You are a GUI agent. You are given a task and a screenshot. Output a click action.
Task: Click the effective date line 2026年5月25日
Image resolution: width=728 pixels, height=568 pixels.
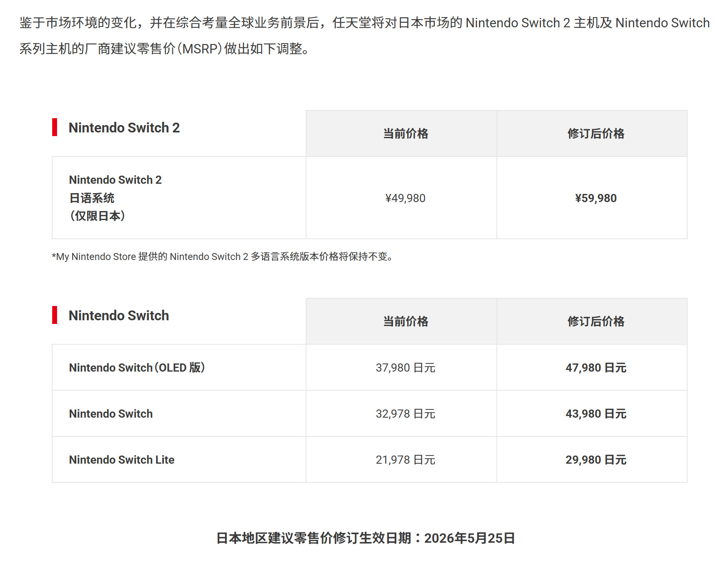tap(365, 538)
